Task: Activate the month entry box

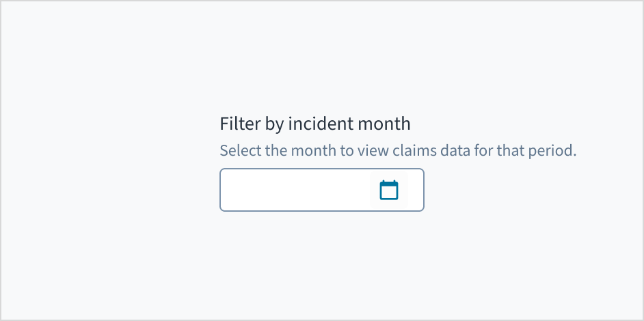Action: tap(295, 190)
